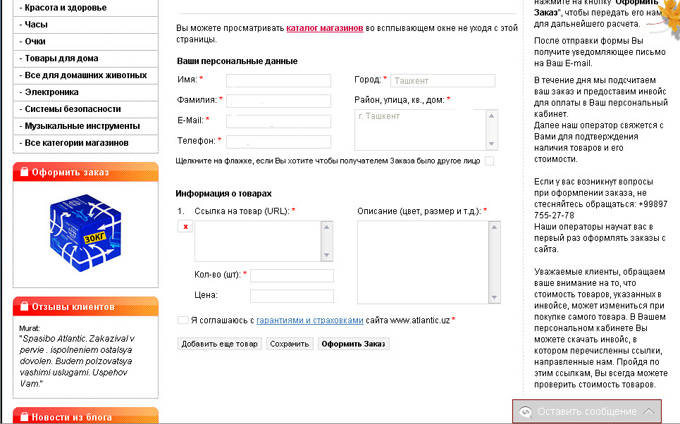Click Отзывы клиентов sidebar header

point(85,306)
